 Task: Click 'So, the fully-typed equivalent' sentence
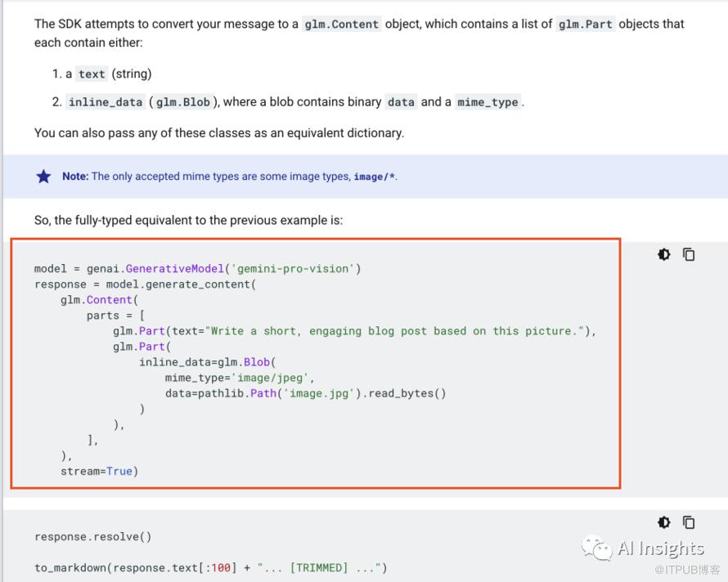click(188, 220)
